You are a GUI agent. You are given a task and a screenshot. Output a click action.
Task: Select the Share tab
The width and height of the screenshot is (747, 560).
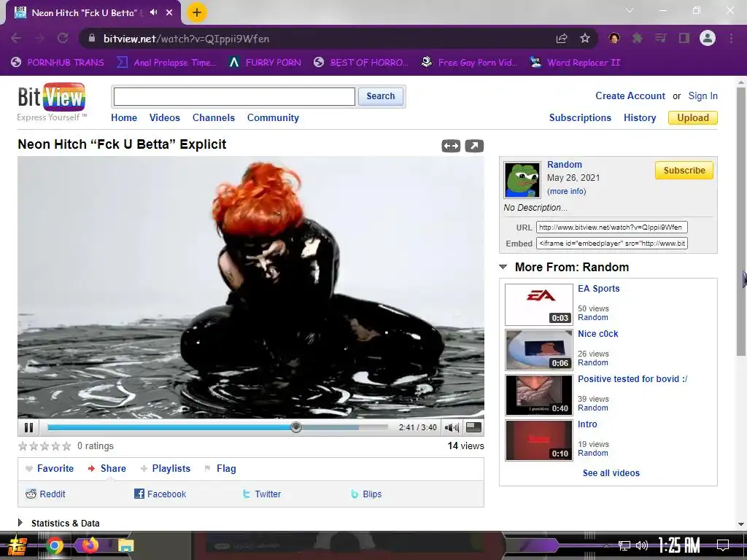(x=107, y=469)
